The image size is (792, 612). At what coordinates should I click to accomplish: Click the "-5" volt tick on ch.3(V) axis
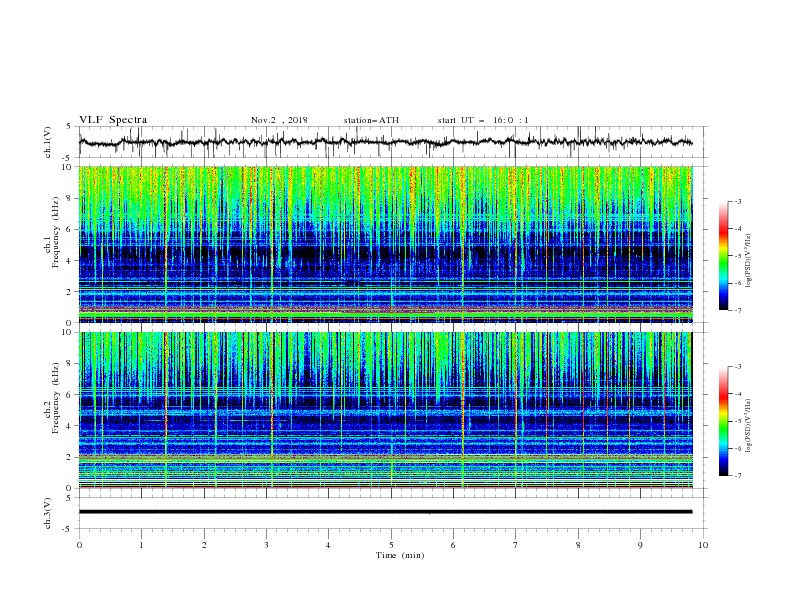(x=68, y=529)
